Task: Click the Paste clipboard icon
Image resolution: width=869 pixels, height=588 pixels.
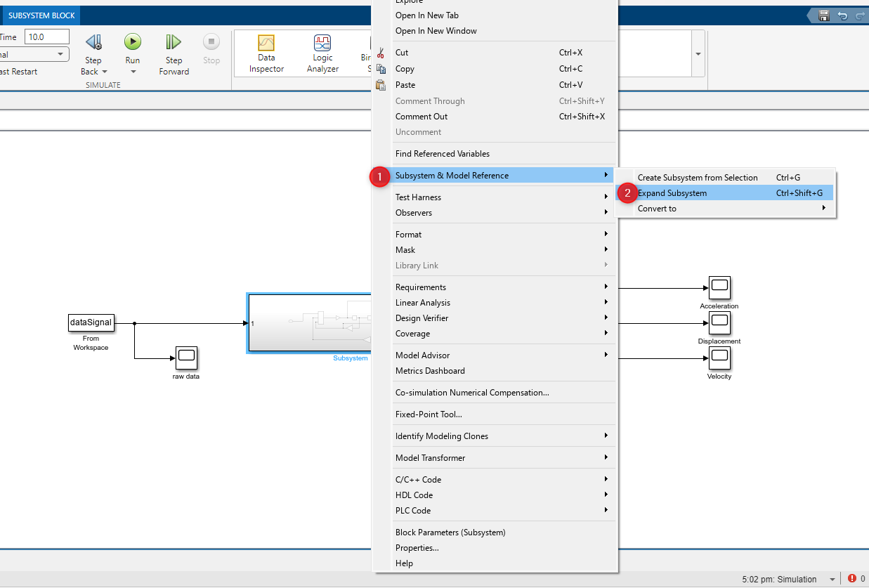Action: pyautogui.click(x=381, y=85)
